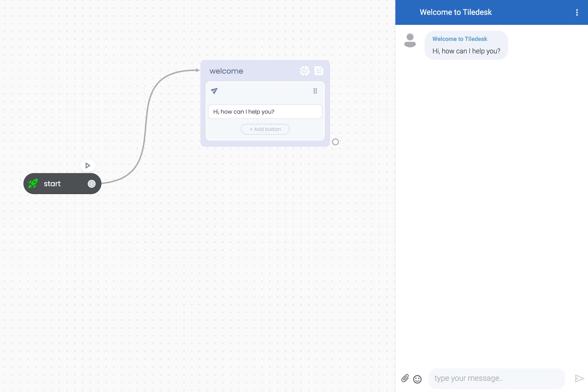Viewport: 588px width, 392px height.
Task: Click the Welcome to Tiledesk sender name in bubble
Action: pyautogui.click(x=460, y=39)
